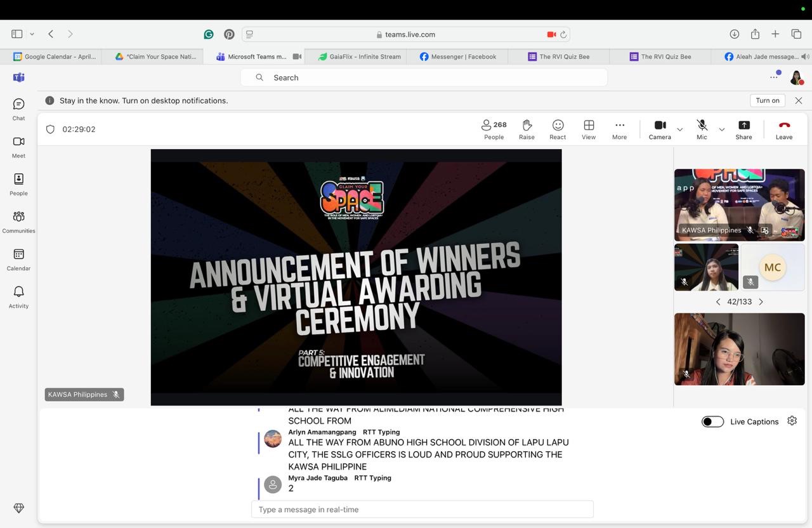Leave the meeting
The image size is (812, 528).
[784, 129]
